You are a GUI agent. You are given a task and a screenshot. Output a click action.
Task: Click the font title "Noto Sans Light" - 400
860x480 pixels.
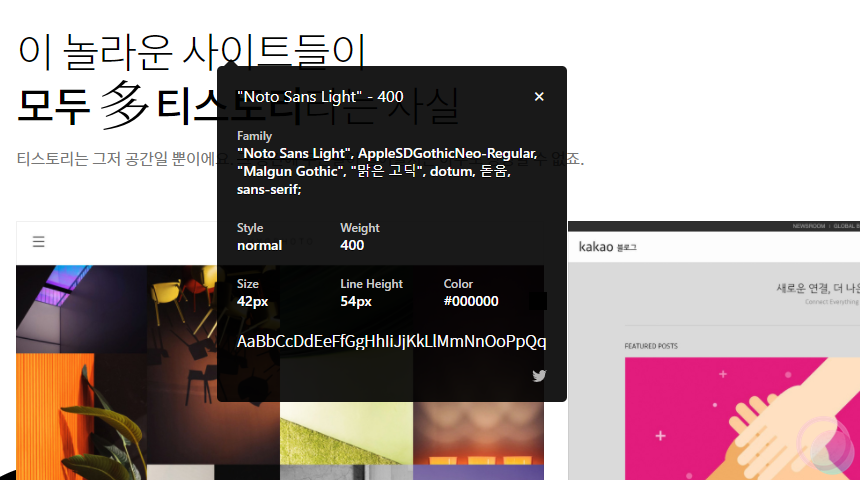(x=320, y=97)
